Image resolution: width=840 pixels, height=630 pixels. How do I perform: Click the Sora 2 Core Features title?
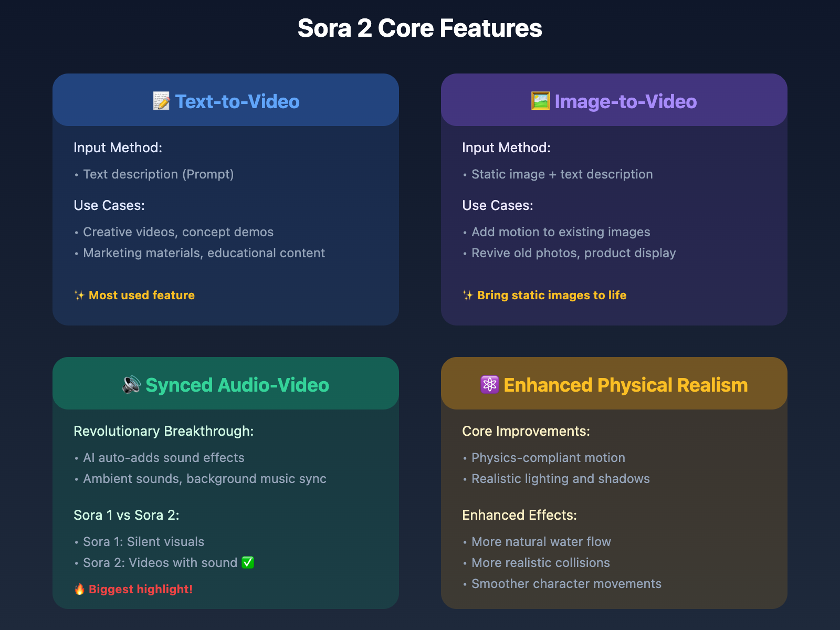[x=420, y=28]
